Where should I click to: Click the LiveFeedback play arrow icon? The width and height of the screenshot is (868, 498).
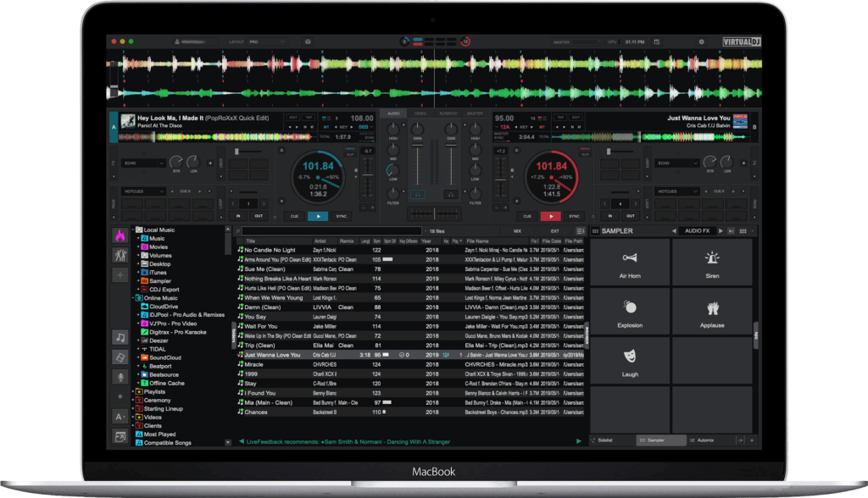coord(578,441)
